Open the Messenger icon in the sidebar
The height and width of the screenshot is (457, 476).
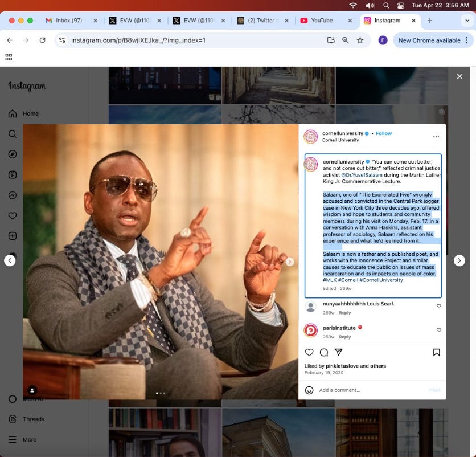click(x=13, y=195)
